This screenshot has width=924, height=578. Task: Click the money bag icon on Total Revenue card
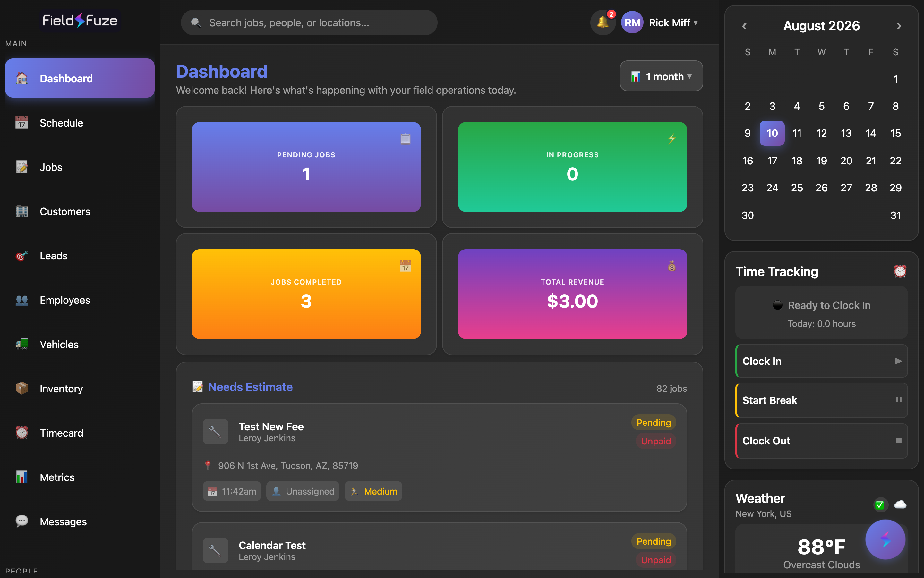tap(672, 266)
